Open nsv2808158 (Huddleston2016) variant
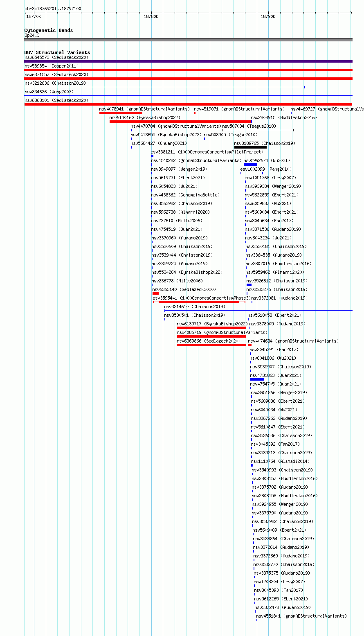 pyautogui.click(x=285, y=496)
